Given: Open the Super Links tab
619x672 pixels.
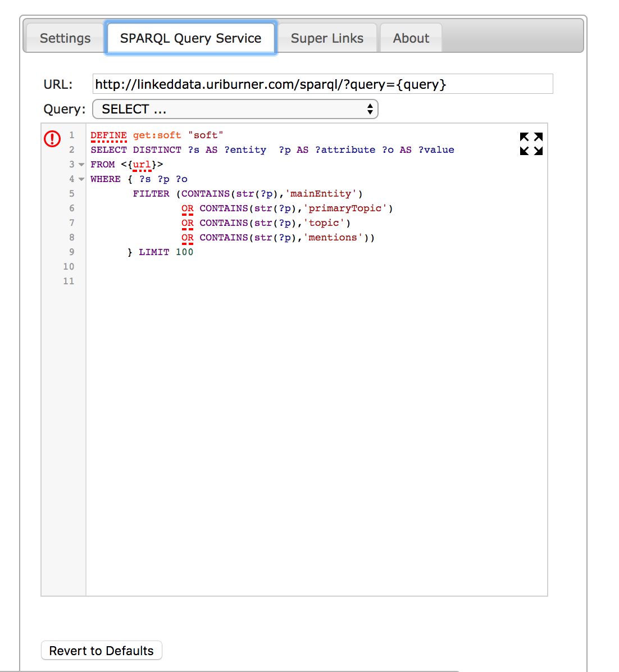Looking at the screenshot, I should pyautogui.click(x=327, y=38).
